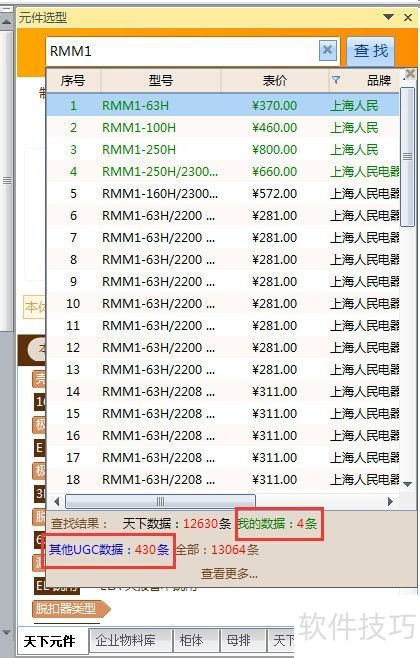Select row number 10
Screen dimensions: 420x658
click(223, 303)
